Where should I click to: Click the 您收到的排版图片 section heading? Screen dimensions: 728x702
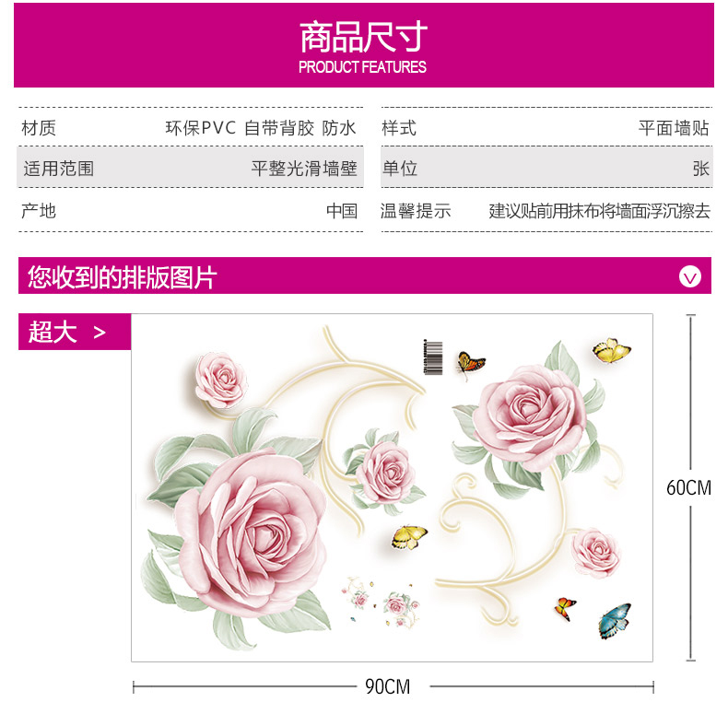[x=123, y=277]
